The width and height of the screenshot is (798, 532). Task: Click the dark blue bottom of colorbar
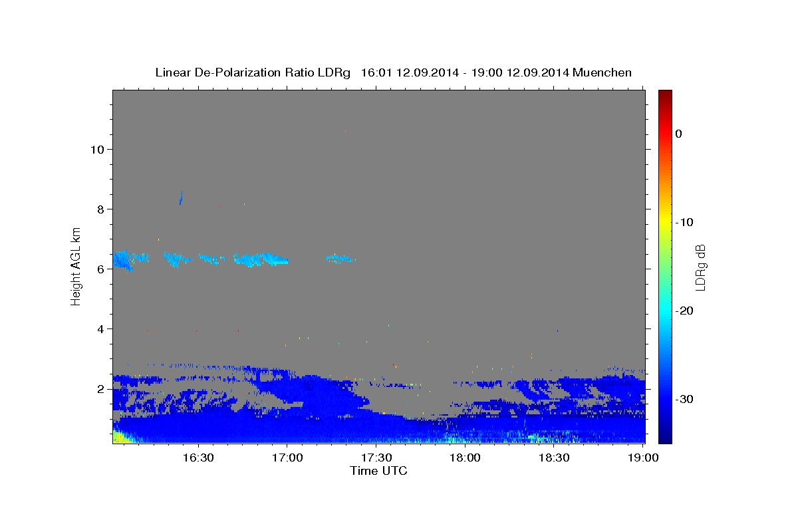[x=665, y=438]
